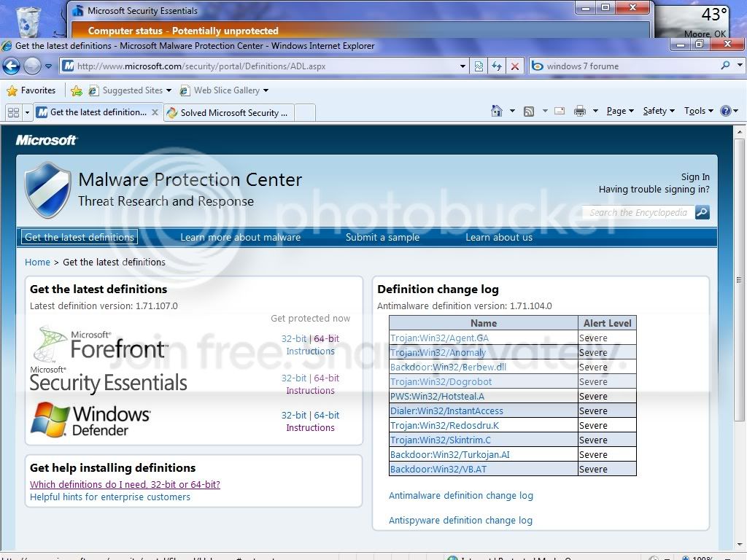Click 'Helpful hints for enterprise customers' link
747x560 pixels.
[x=110, y=497]
